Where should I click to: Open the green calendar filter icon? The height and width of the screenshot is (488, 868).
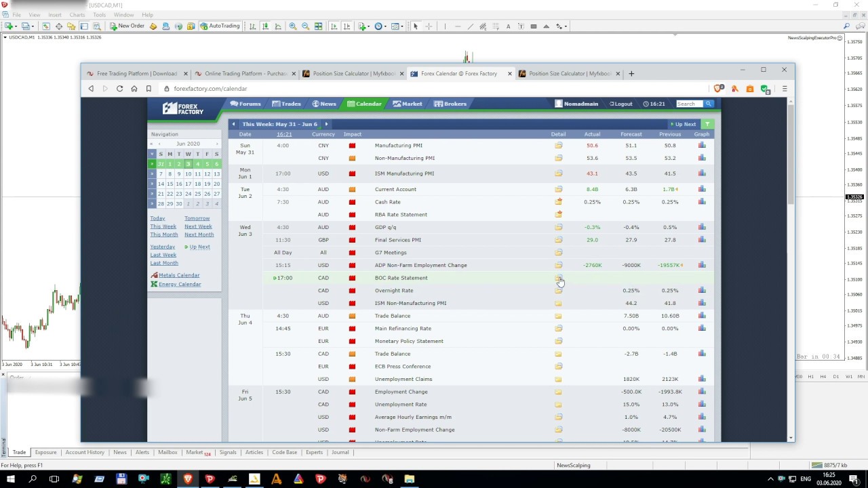click(x=707, y=124)
